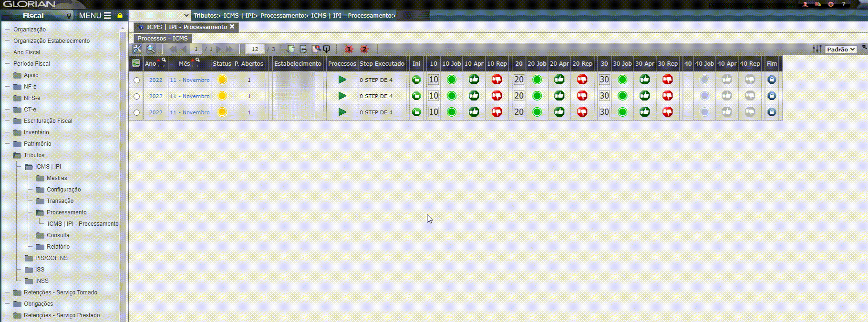Click the magnifier search icon in toolbar

tap(151, 49)
